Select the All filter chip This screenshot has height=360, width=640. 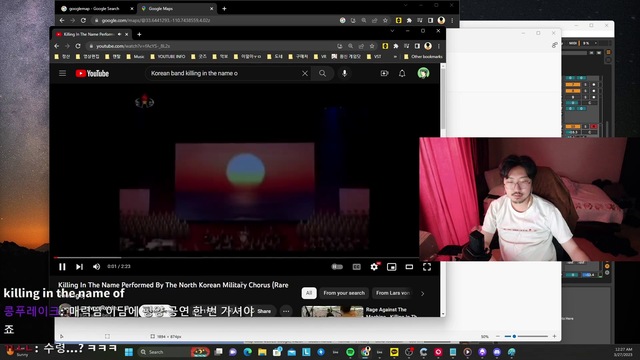[x=309, y=293]
